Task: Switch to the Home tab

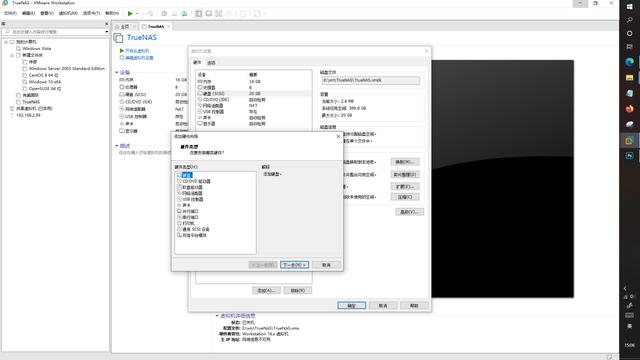Action: (124, 27)
